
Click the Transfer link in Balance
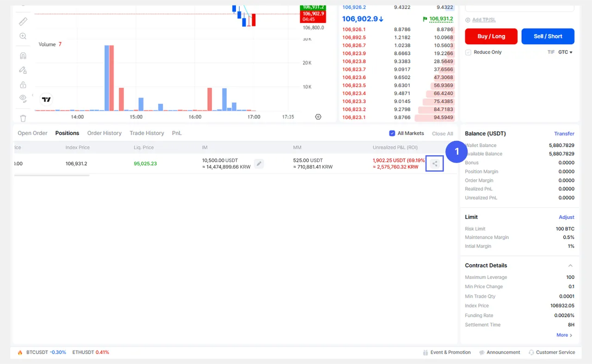coord(564,133)
